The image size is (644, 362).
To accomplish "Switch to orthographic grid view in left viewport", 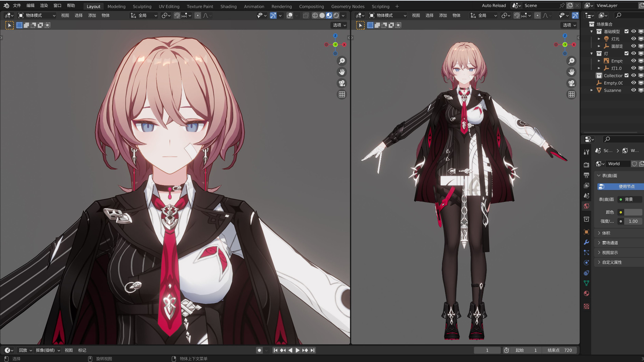I will pos(342,94).
